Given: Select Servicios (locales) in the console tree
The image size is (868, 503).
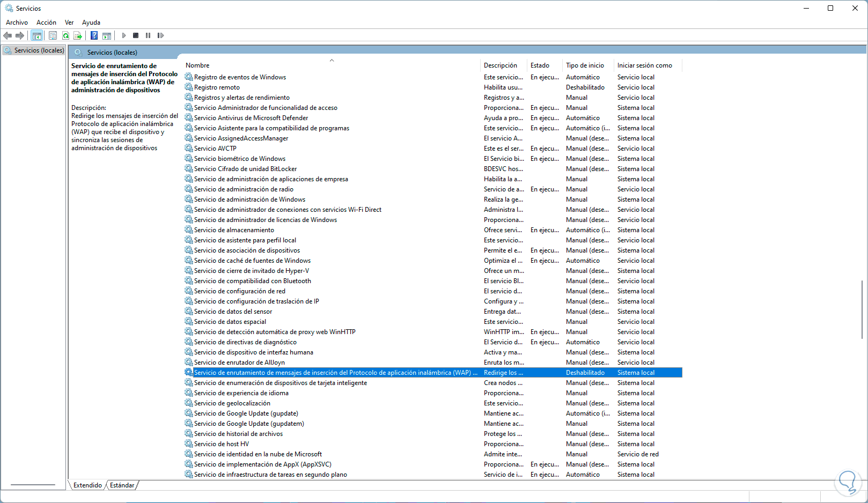Looking at the screenshot, I should pyautogui.click(x=39, y=50).
